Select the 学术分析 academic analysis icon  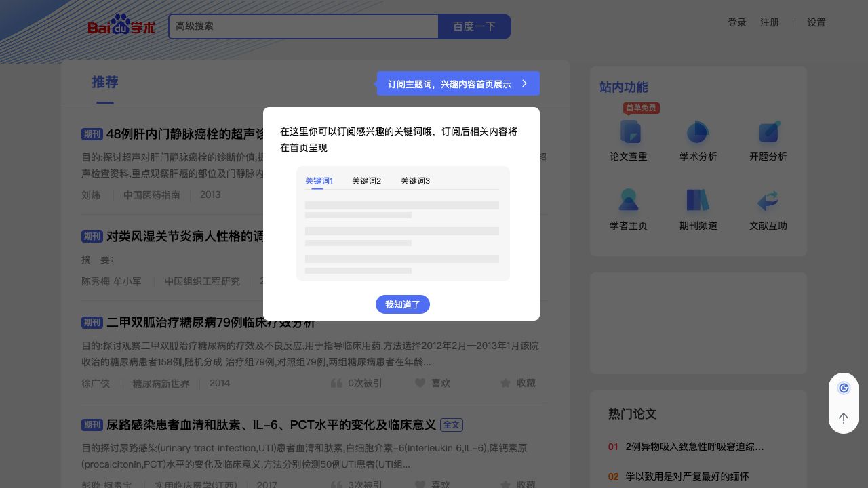(x=698, y=141)
